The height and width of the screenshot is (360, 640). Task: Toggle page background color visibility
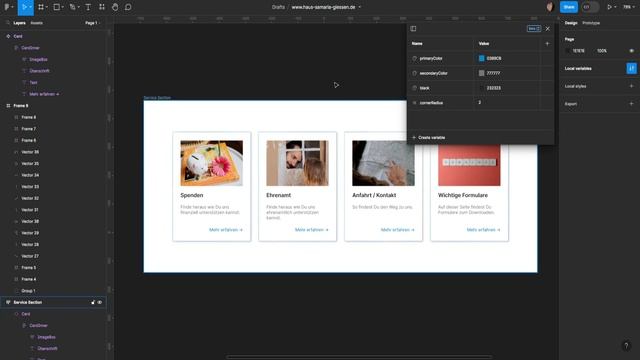click(x=631, y=51)
